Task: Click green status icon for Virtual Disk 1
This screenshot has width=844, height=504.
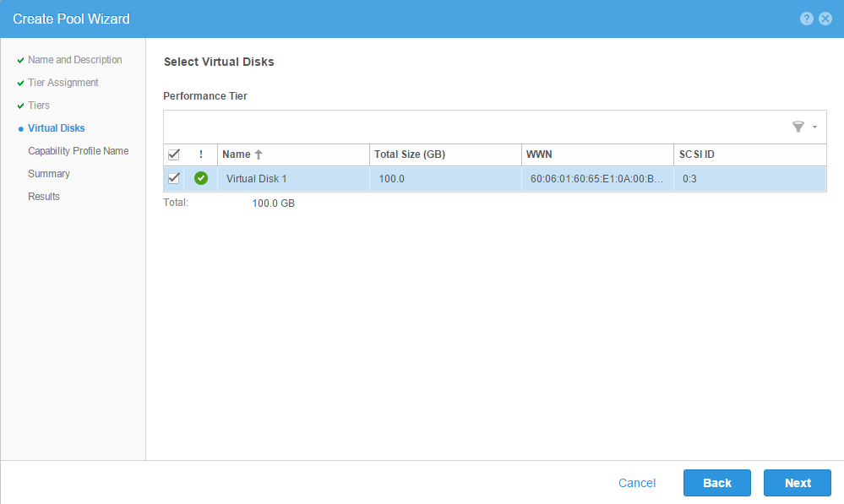Action: (x=201, y=178)
